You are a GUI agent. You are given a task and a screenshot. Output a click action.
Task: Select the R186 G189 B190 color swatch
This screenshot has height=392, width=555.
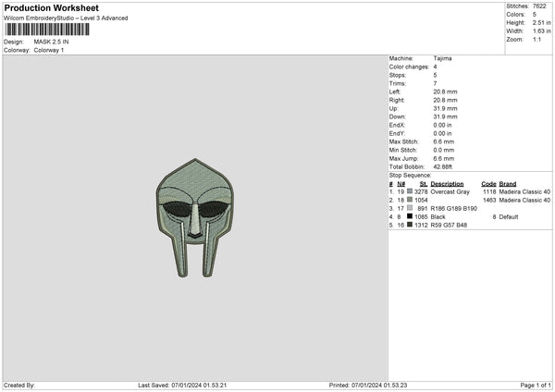click(x=410, y=208)
